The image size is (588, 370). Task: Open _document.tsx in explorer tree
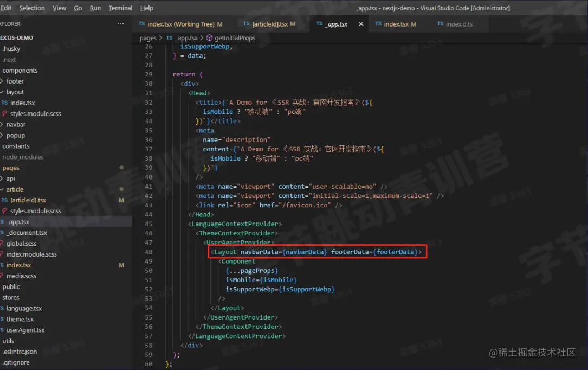pyautogui.click(x=27, y=233)
